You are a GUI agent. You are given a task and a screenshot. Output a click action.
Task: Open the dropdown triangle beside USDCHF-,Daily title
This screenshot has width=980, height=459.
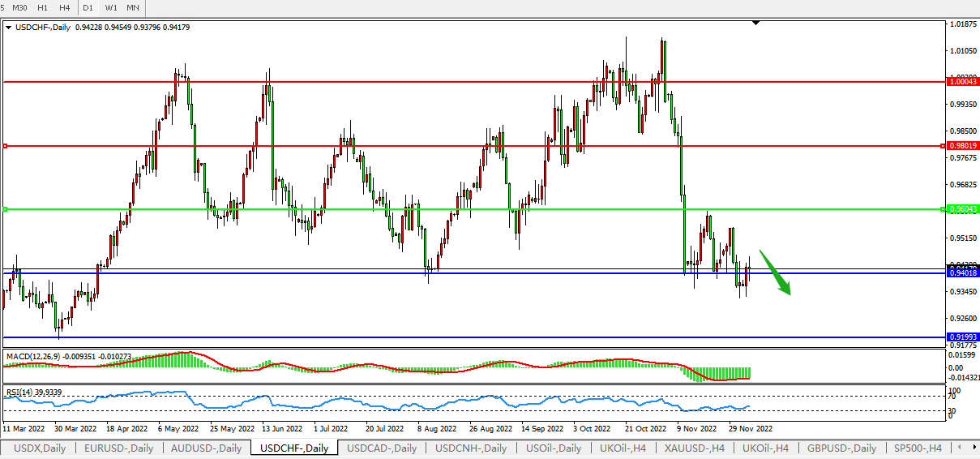tap(8, 28)
